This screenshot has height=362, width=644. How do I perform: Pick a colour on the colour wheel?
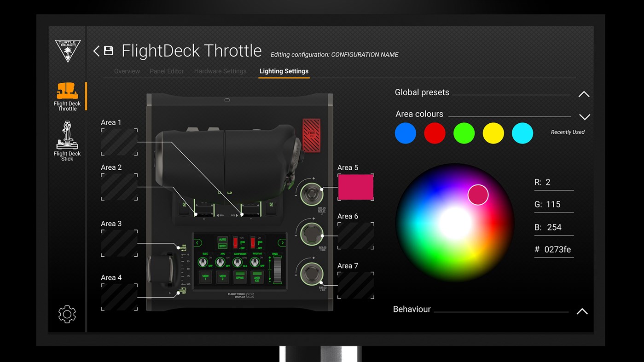pyautogui.click(x=478, y=195)
